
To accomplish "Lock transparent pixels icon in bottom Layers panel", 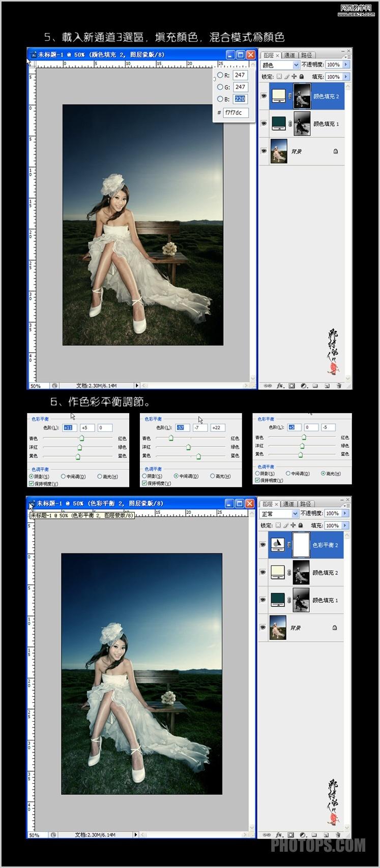I will coord(278,525).
